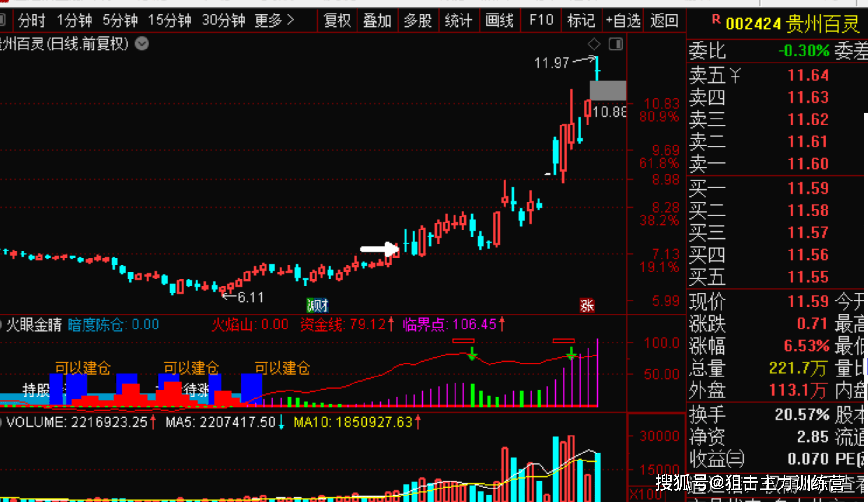868x502 pixels.
Task: Select the 买四 price 11.56
Action: tap(808, 255)
